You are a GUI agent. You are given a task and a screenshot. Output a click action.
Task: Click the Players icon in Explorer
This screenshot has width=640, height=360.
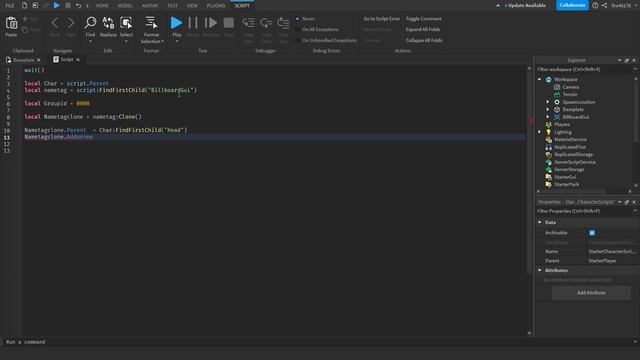click(x=549, y=124)
